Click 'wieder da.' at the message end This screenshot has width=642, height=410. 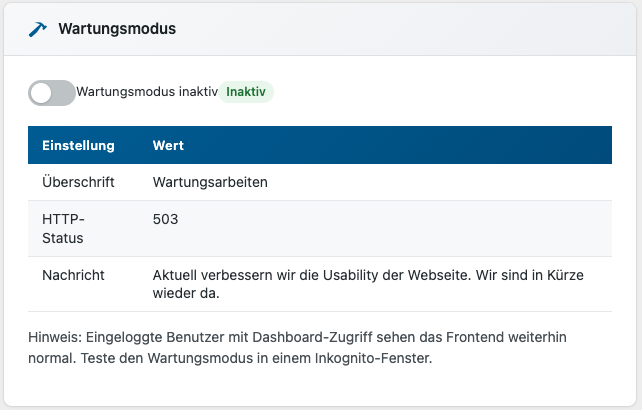tap(186, 294)
